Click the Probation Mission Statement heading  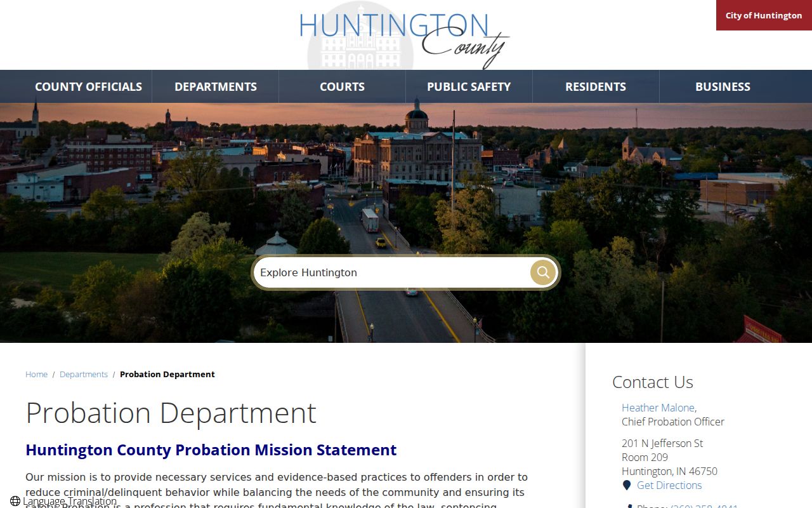(211, 450)
